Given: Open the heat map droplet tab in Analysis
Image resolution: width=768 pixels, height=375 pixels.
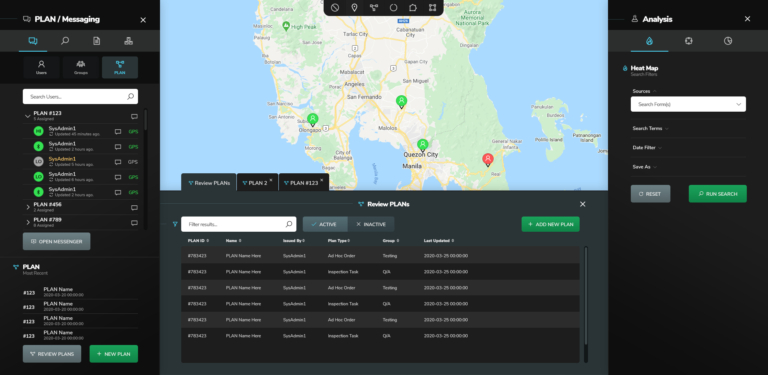Looking at the screenshot, I should pos(649,41).
